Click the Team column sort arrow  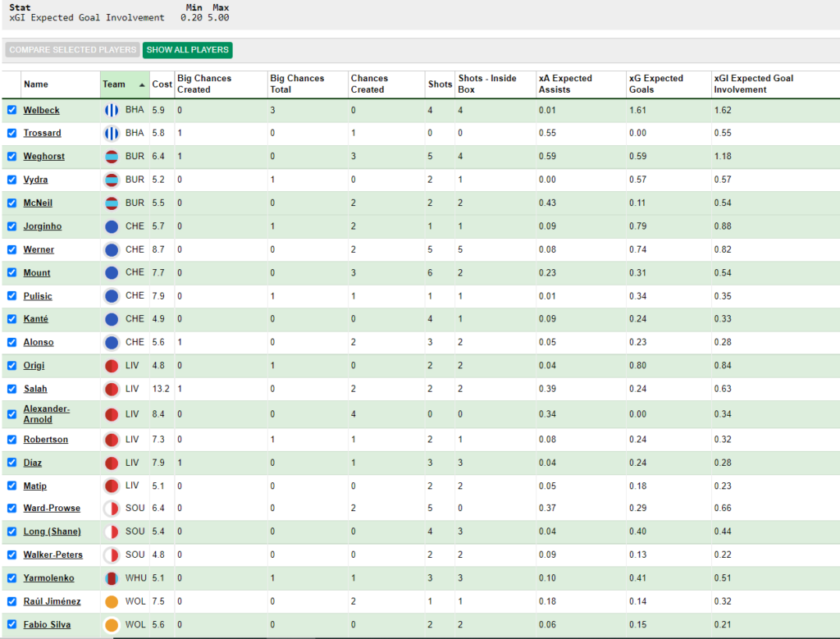143,84
